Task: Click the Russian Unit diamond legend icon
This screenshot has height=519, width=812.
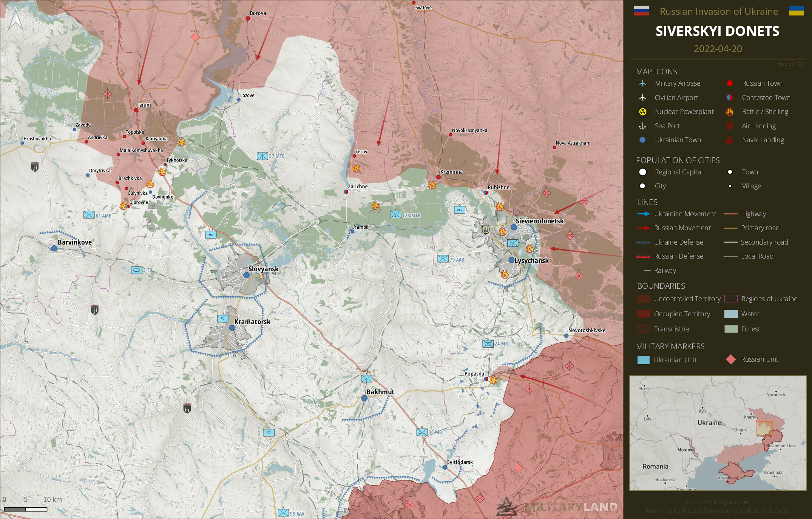Action: point(731,359)
